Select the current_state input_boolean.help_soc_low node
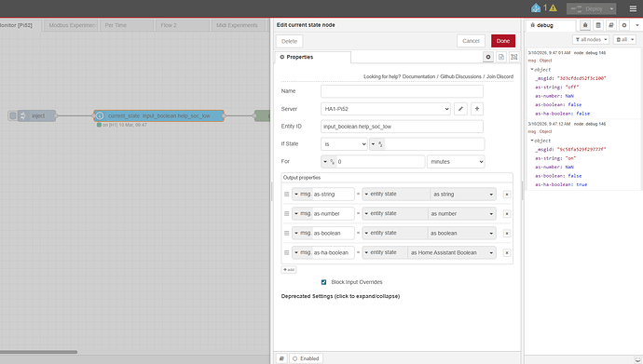The image size is (643, 364). pos(158,115)
